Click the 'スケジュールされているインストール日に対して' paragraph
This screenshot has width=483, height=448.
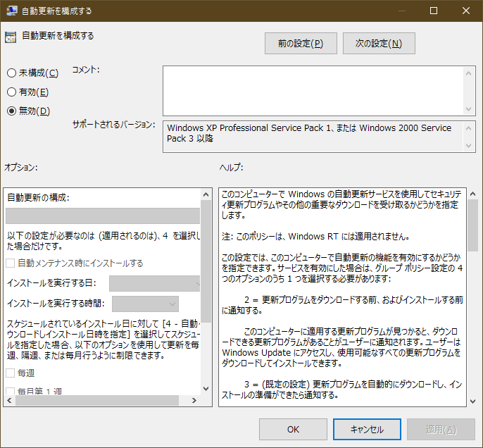point(103,340)
